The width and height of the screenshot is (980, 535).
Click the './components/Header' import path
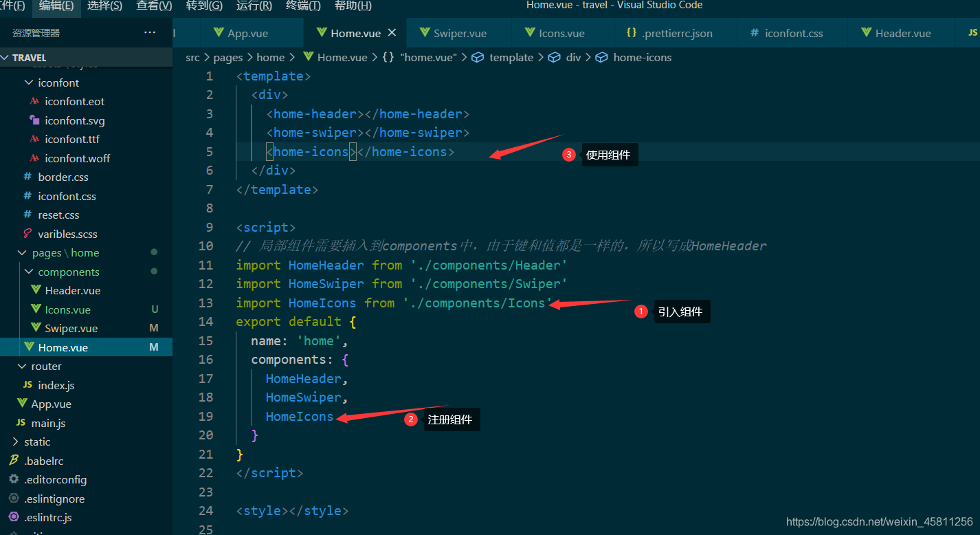[489, 265]
